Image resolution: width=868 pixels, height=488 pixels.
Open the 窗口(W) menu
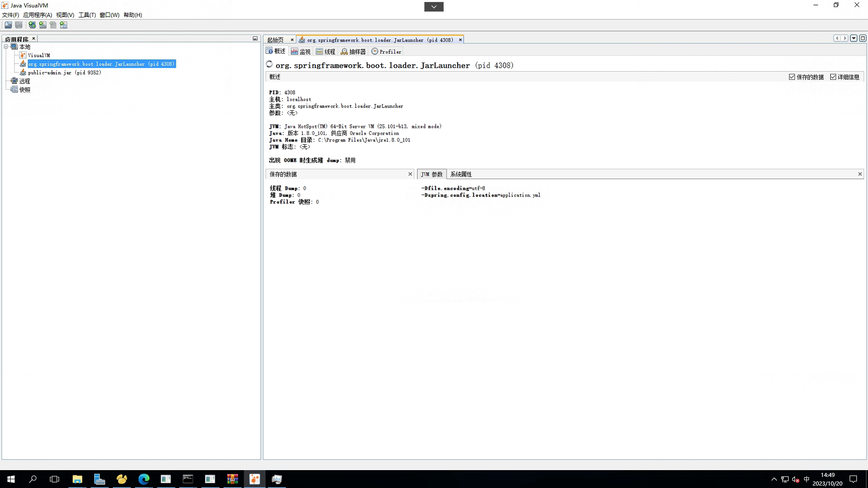coord(109,15)
